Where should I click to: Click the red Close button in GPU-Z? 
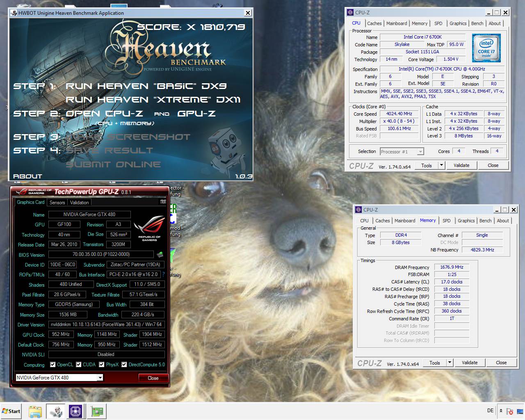pos(153,378)
